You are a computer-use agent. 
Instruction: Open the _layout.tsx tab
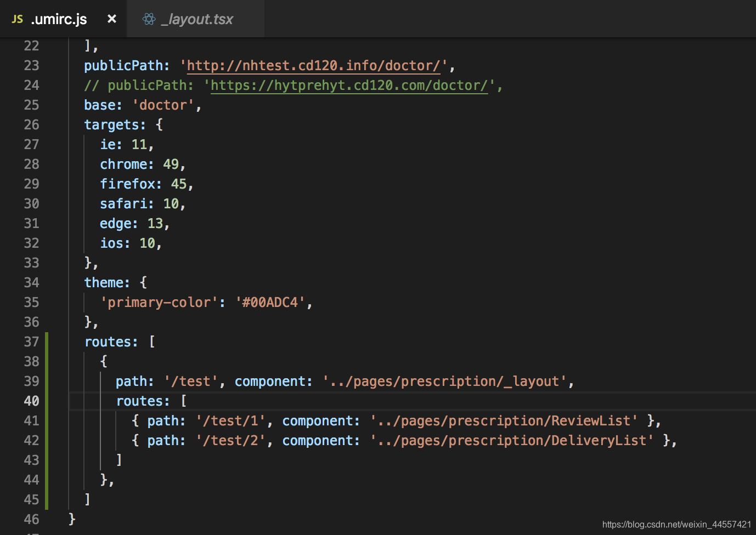click(196, 19)
